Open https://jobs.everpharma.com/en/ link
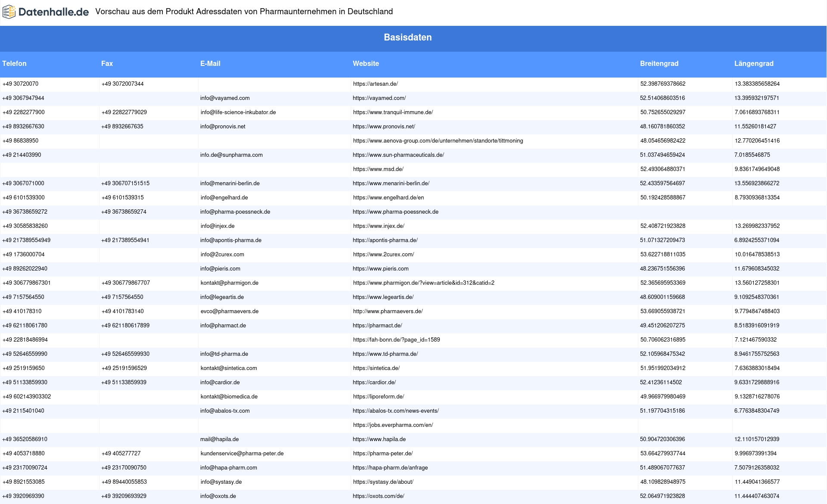827x504 pixels. [x=393, y=425]
